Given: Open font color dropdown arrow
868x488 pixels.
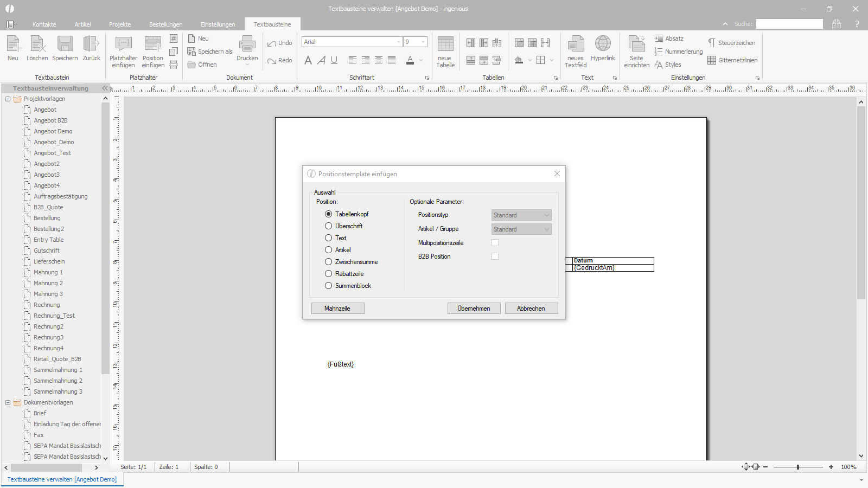Looking at the screenshot, I should pyautogui.click(x=421, y=60).
